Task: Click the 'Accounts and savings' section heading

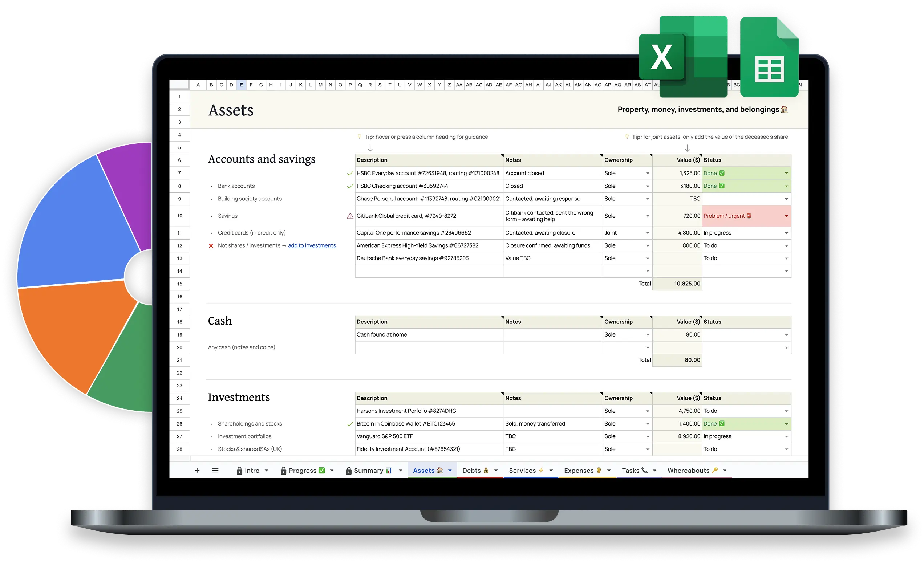Action: [x=262, y=159]
